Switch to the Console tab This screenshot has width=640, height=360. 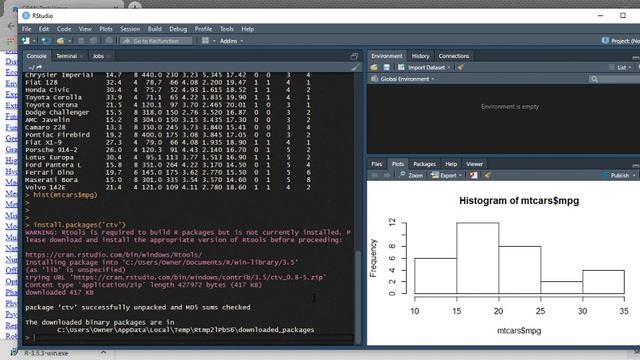[36, 56]
